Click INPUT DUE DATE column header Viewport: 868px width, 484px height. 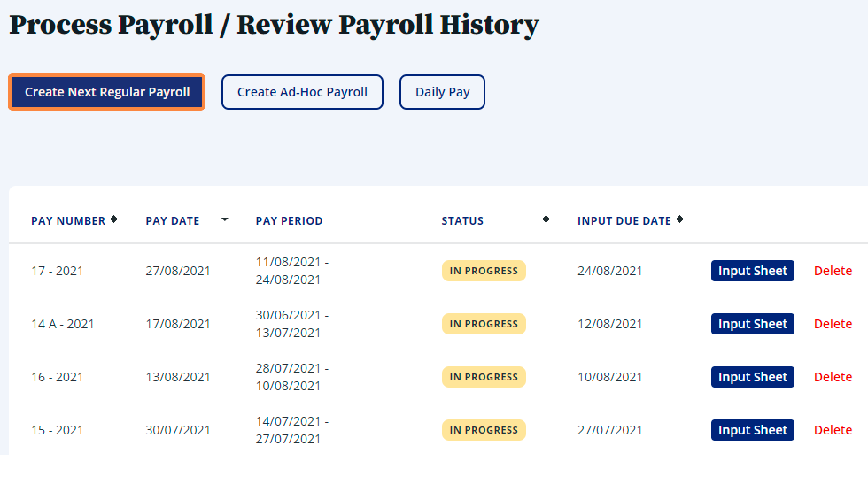point(624,221)
